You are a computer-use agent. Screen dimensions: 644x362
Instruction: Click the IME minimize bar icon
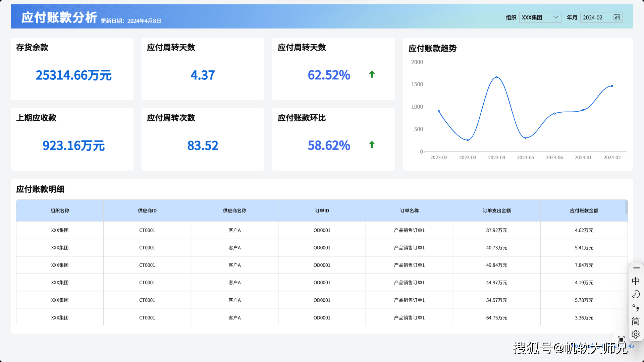pos(636,268)
